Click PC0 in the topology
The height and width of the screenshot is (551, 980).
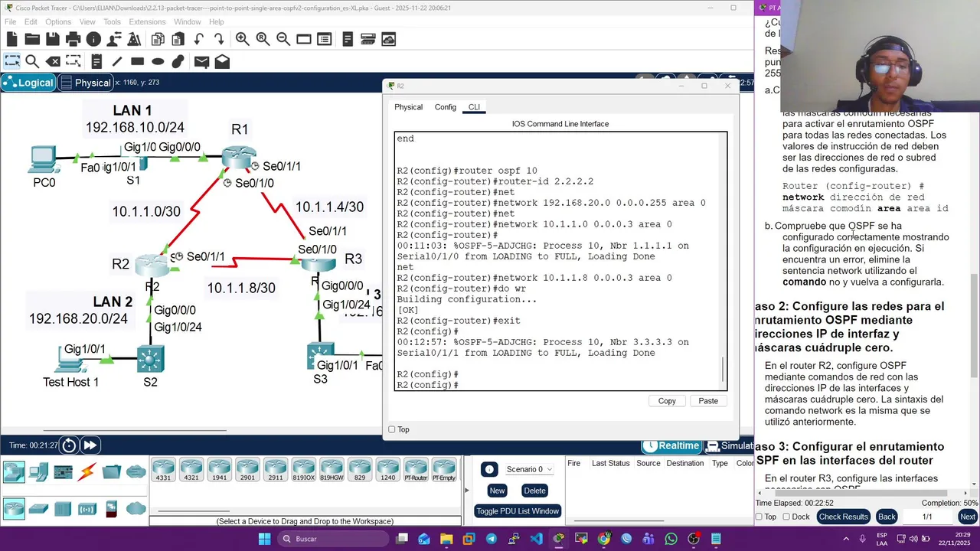43,161
